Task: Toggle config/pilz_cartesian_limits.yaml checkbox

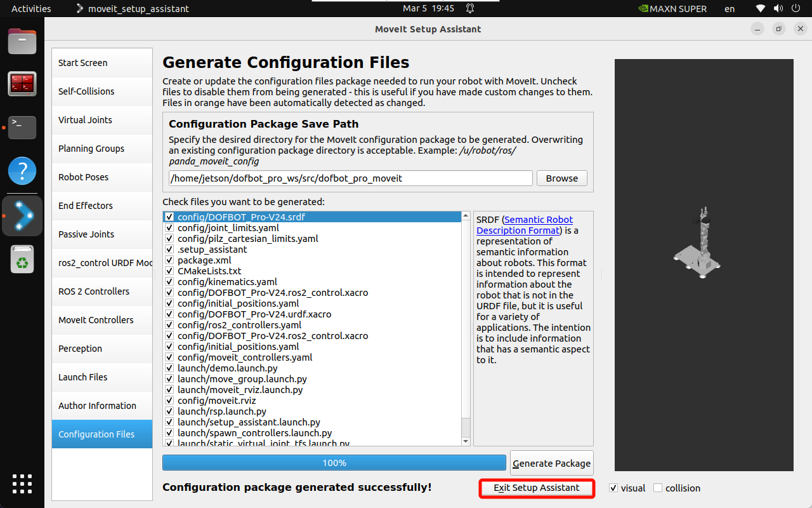Action: (x=169, y=239)
